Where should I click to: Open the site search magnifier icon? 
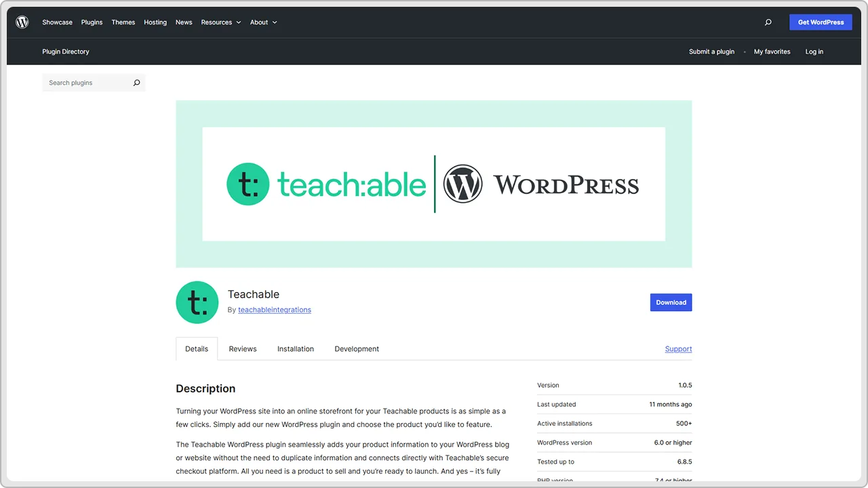coord(768,22)
